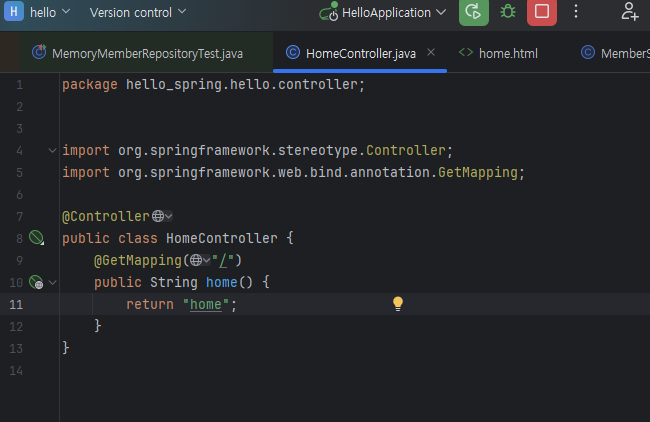Close the HomeController.java tab
Screen dimensions: 650x422
coord(431,52)
